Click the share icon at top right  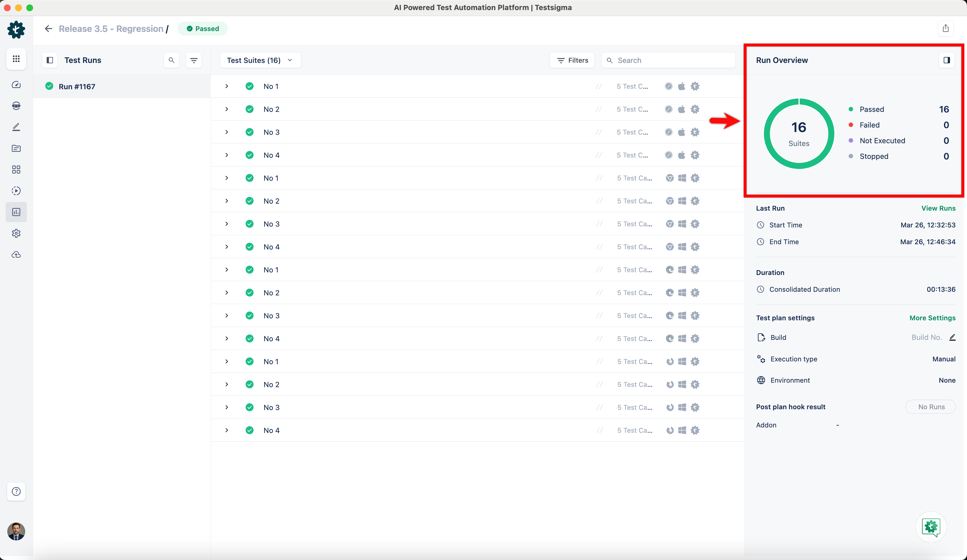pyautogui.click(x=945, y=28)
